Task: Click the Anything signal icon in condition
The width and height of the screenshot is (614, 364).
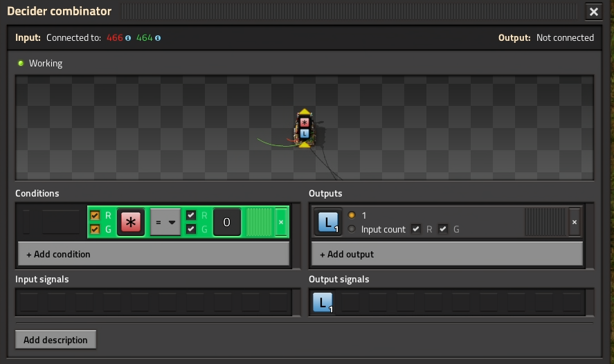Action: coord(131,222)
